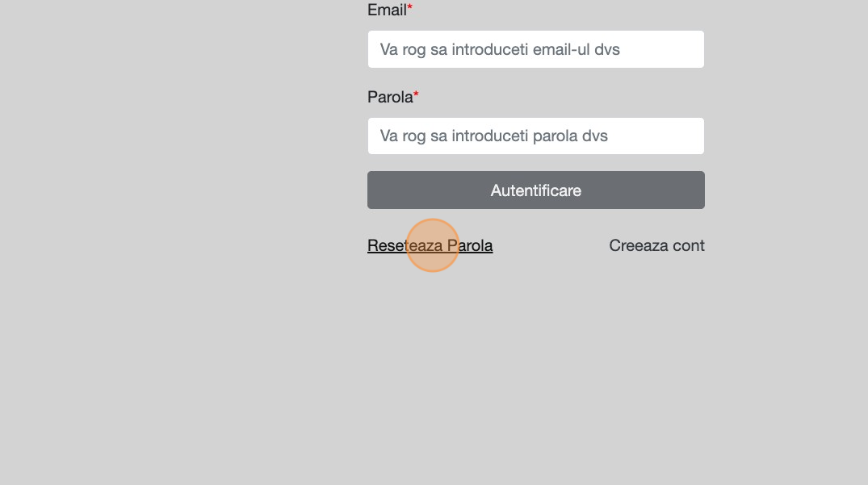Click the Parola field label

point(390,98)
